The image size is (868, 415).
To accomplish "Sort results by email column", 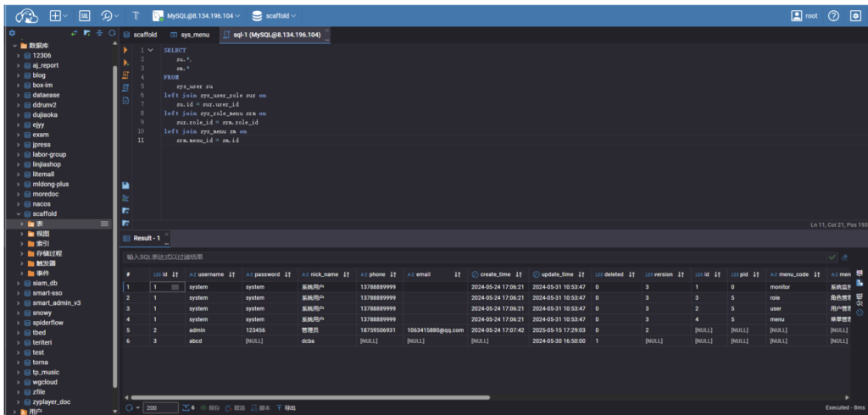I will click(458, 274).
